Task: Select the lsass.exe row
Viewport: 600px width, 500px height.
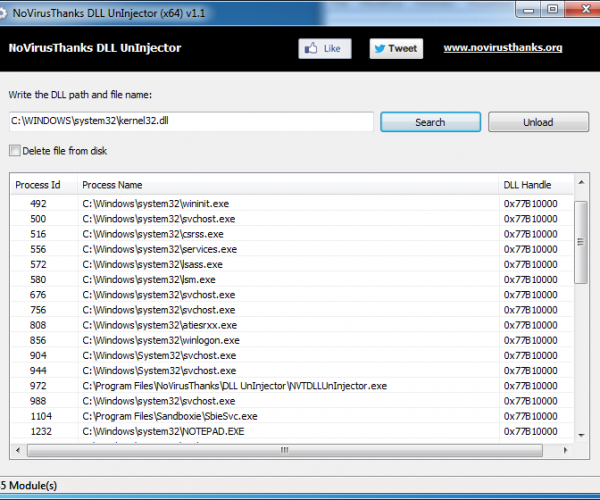Action: [x=292, y=264]
